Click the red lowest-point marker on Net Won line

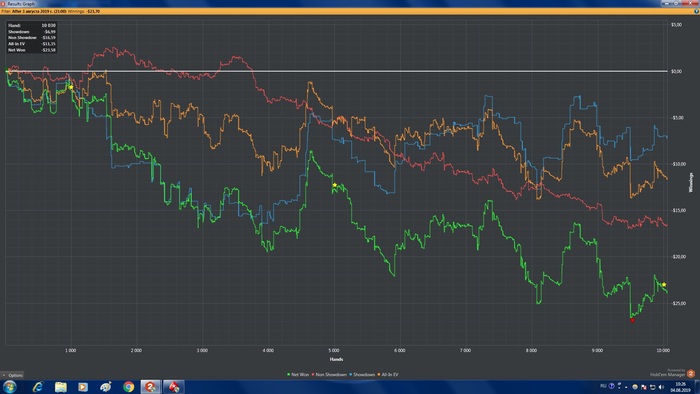[x=632, y=320]
